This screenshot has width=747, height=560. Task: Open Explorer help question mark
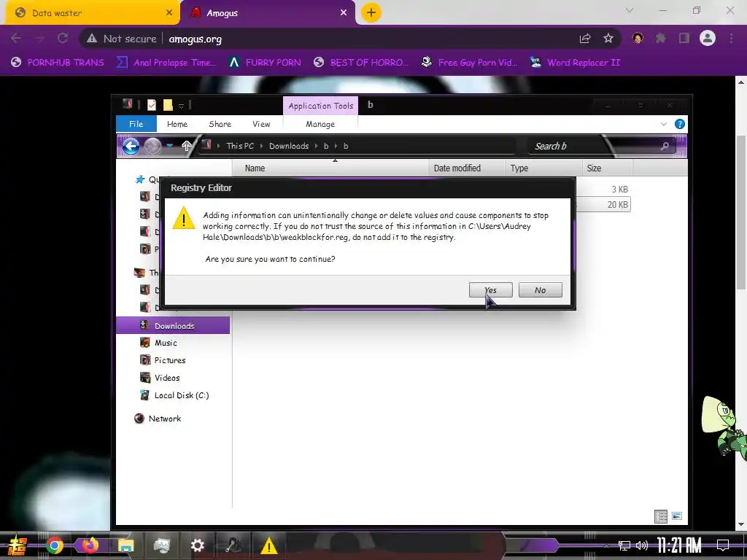pos(680,124)
